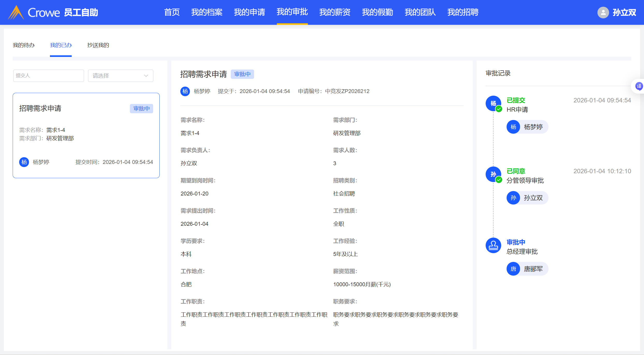Switch to 抄送我的 tab
Screen dimensions: 644x355
98,45
